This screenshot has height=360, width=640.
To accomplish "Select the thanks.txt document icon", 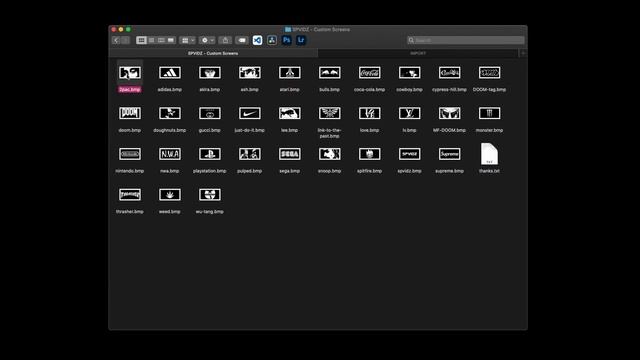I will (489, 154).
